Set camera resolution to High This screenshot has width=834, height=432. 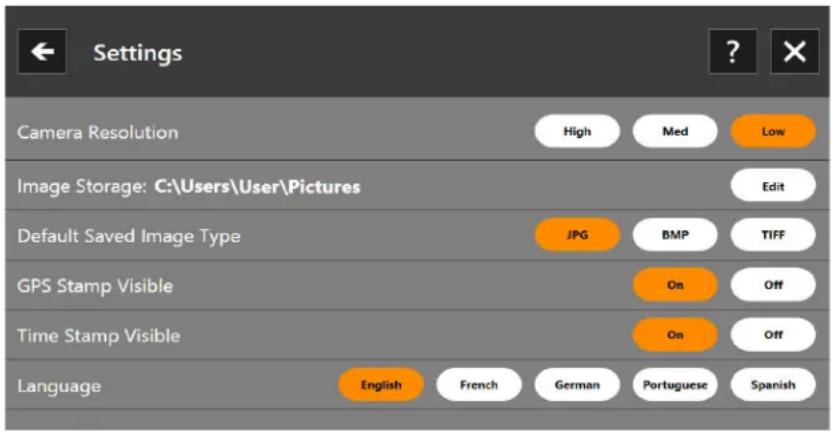pyautogui.click(x=577, y=132)
